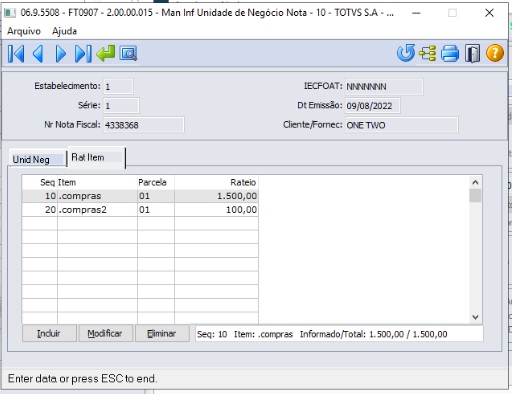Screen dimensions: 514x394
Task: Click the Informado/Total summary text
Action: click(x=373, y=334)
